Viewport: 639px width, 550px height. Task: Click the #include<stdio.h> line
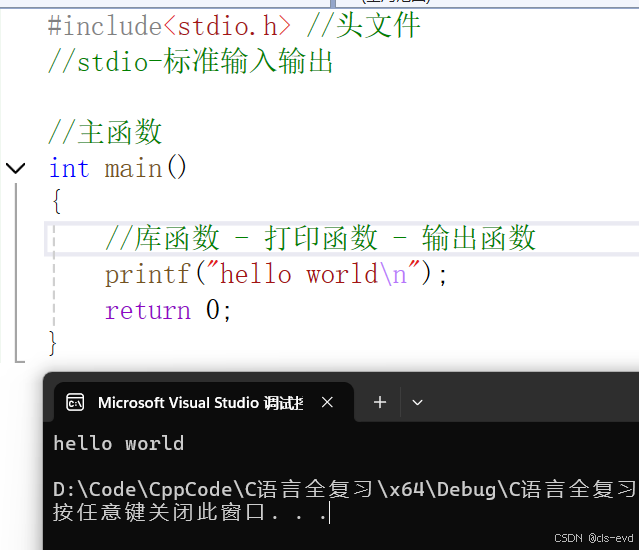tap(234, 25)
